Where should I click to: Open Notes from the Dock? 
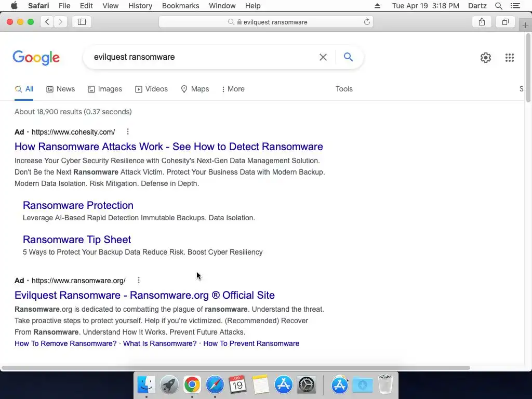pyautogui.click(x=261, y=385)
